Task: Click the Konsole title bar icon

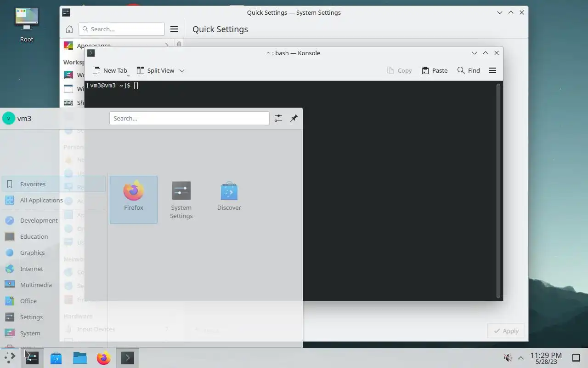Action: [91, 53]
